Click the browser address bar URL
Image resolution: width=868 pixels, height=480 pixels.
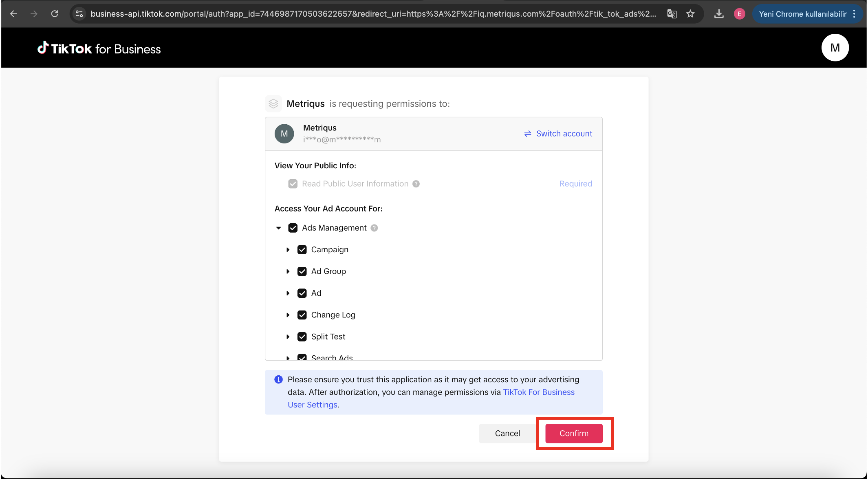[x=372, y=14]
